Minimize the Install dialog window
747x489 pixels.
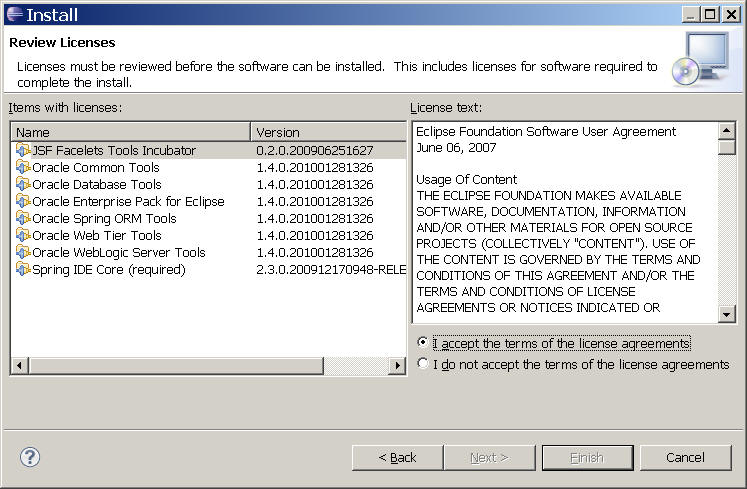pos(691,14)
